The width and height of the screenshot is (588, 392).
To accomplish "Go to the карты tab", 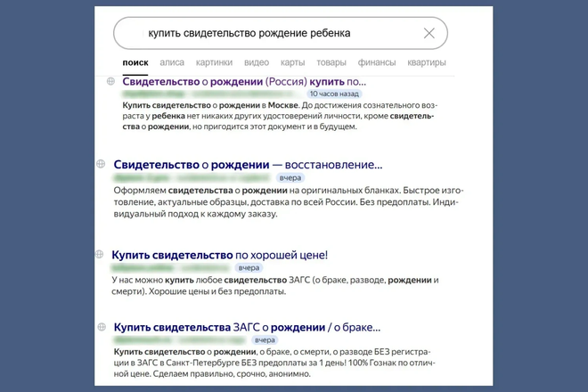I will coord(292,62).
